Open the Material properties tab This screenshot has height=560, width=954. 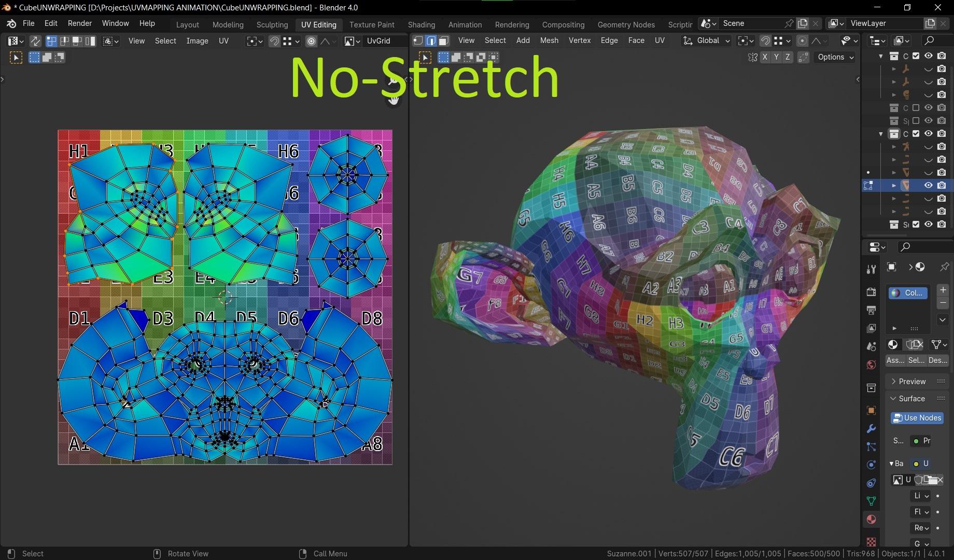871,519
